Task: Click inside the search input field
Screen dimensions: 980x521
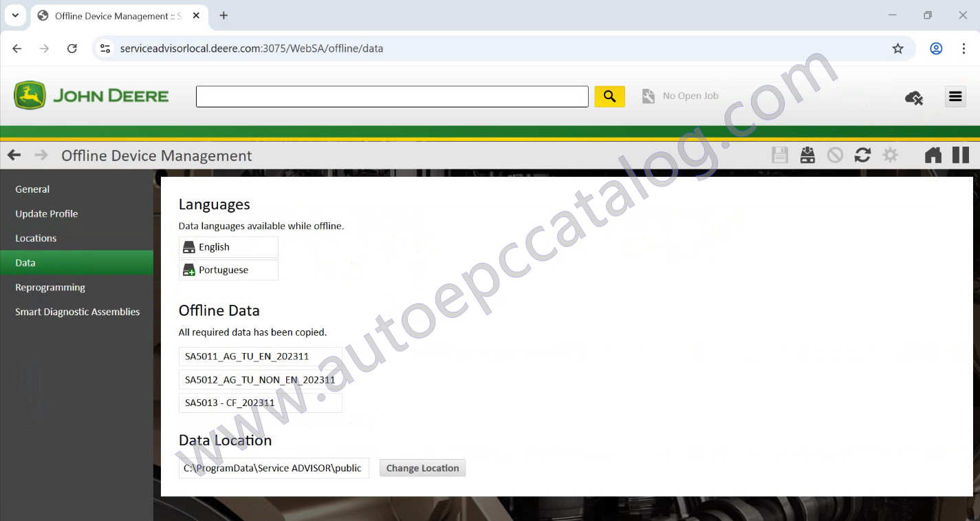Action: click(392, 96)
